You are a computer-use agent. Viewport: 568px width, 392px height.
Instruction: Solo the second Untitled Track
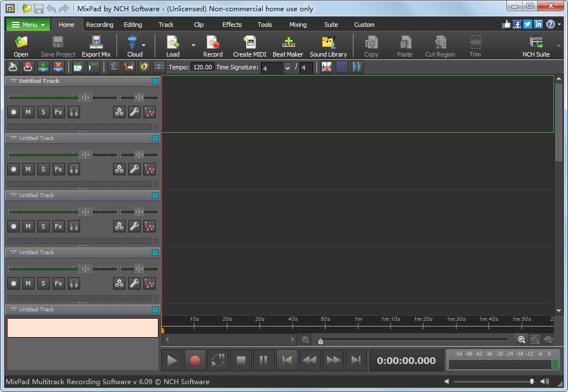43,169
